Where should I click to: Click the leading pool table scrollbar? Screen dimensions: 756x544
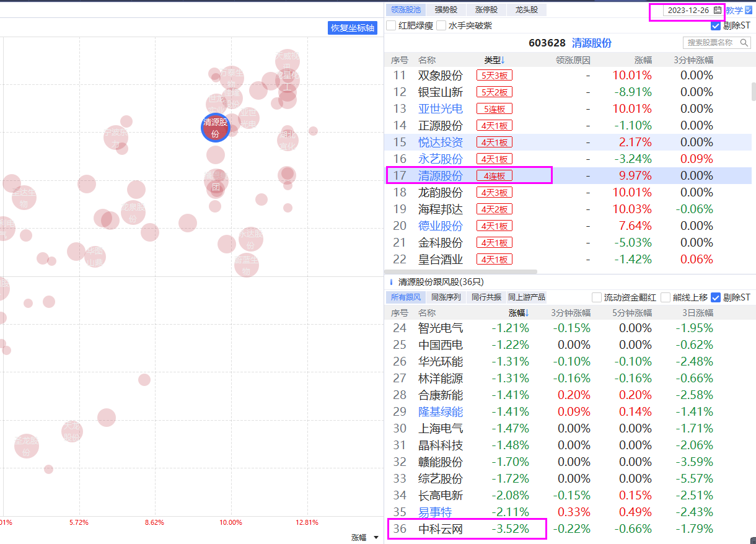coord(754,92)
